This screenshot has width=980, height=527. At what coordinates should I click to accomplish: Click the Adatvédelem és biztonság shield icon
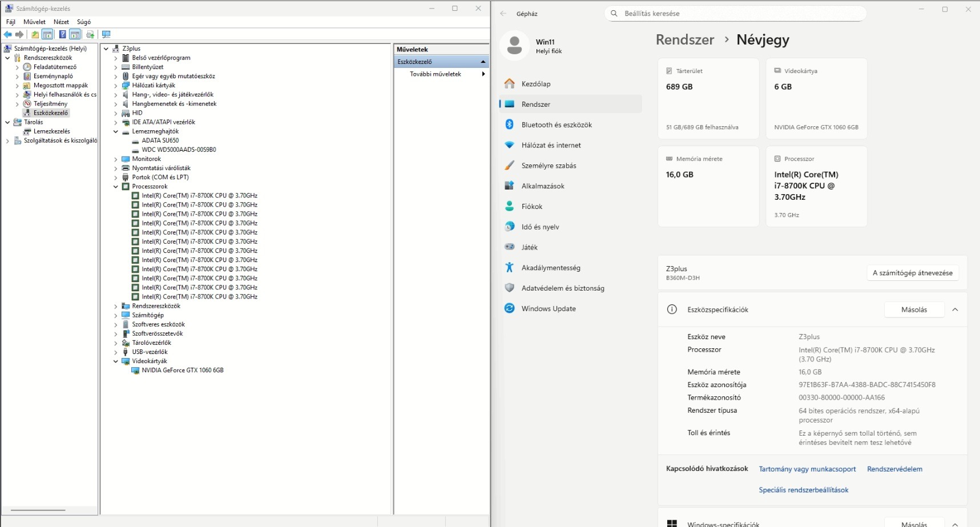510,288
